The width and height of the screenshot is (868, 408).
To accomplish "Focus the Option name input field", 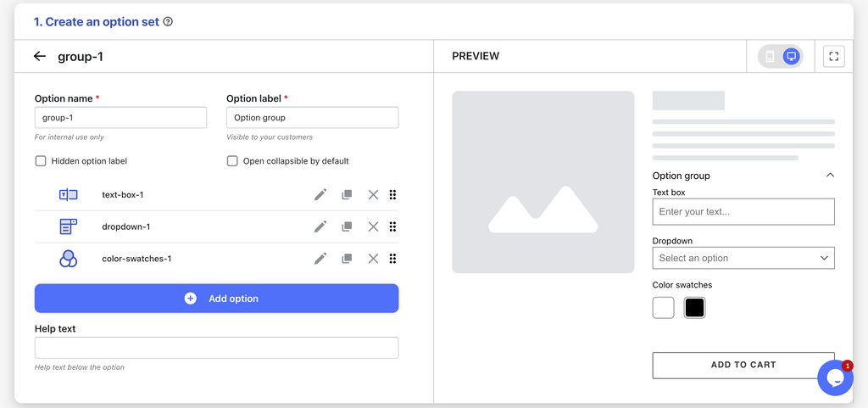I will (x=120, y=118).
